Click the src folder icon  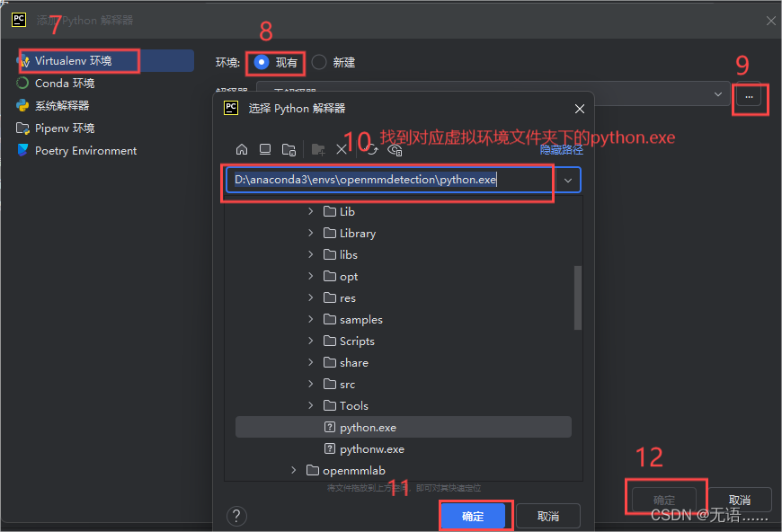tap(330, 384)
